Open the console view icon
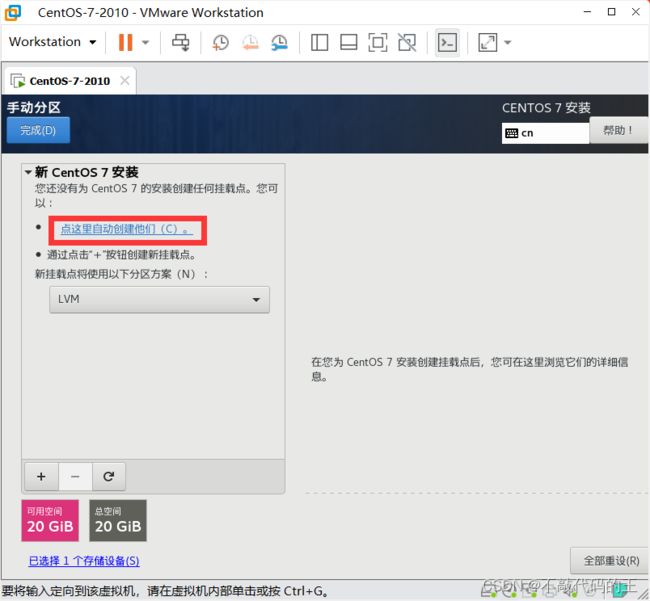Image resolution: width=650 pixels, height=601 pixels. tap(447, 42)
